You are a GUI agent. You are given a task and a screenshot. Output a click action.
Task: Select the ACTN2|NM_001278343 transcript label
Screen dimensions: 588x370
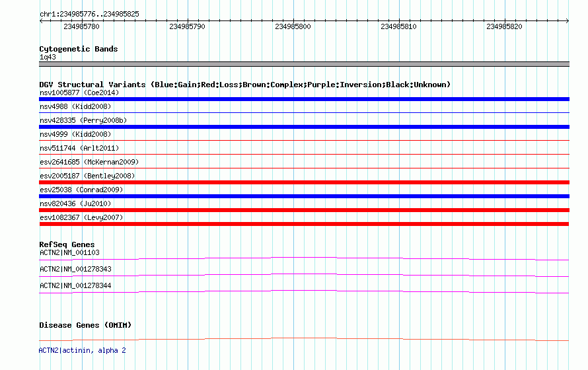[75, 269]
